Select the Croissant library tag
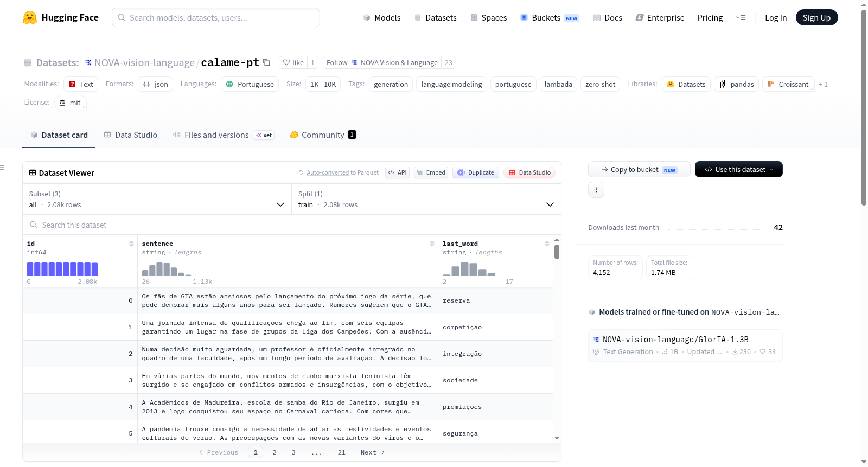Viewport: 868px width, 467px height. click(788, 84)
